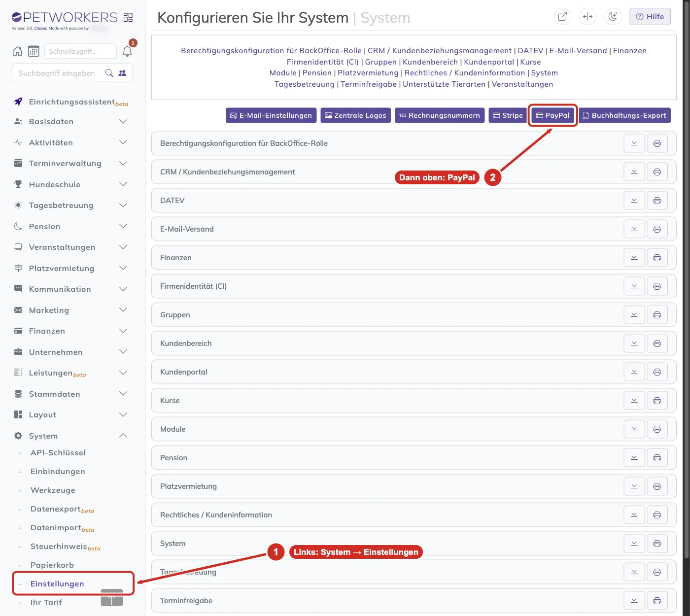Click the PayPal button

click(552, 115)
